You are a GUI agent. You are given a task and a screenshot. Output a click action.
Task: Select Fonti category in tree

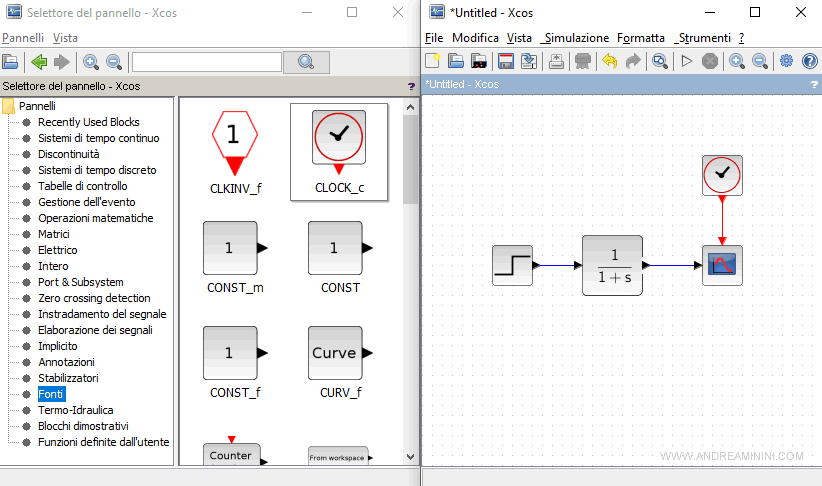point(51,394)
